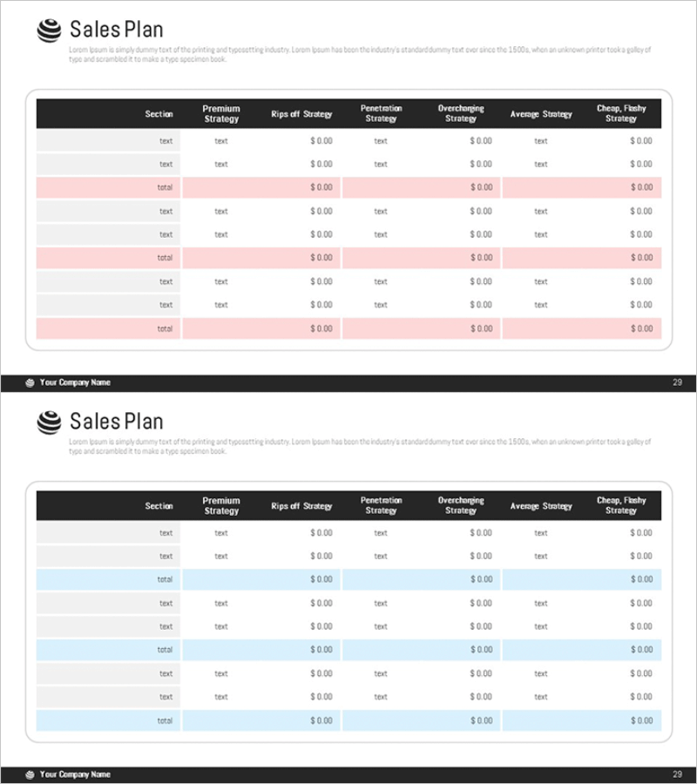Click the Premium Strategy header in the top table
This screenshot has height=784, width=697.
pyautogui.click(x=221, y=114)
